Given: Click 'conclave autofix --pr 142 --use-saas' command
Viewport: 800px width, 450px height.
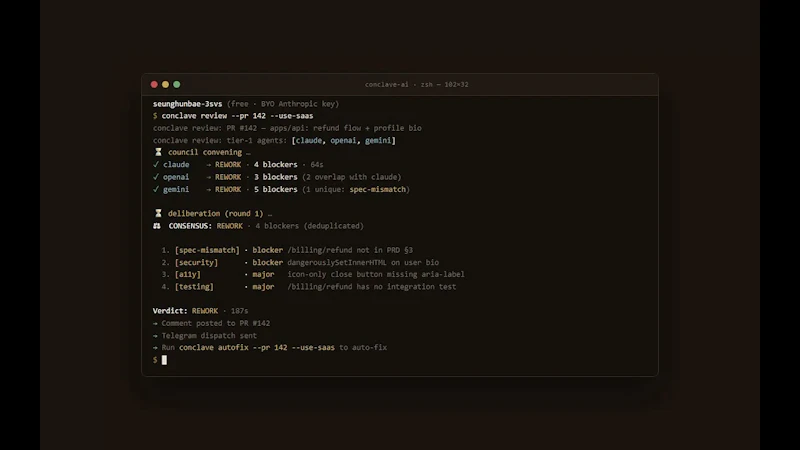Looking at the screenshot, I should pyautogui.click(x=257, y=347).
